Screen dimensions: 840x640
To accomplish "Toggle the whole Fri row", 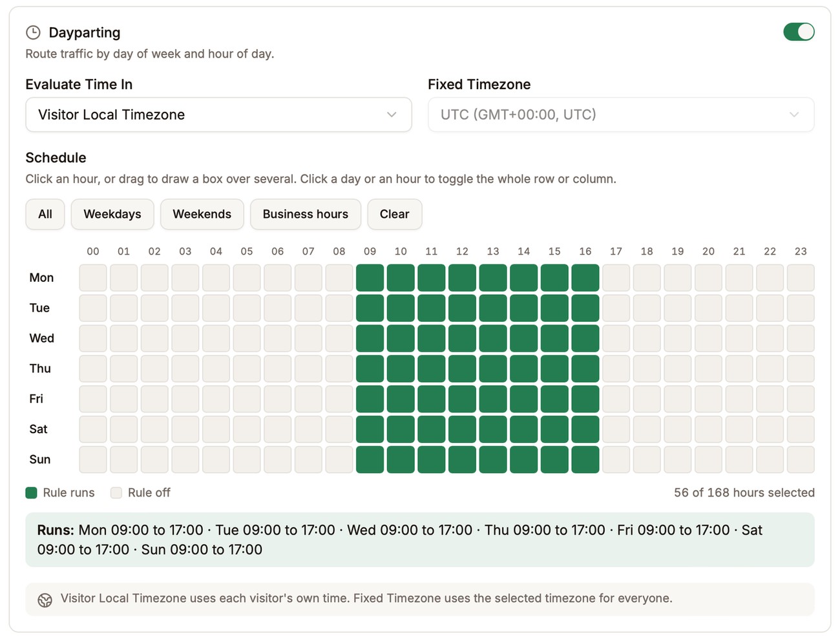I will (36, 399).
